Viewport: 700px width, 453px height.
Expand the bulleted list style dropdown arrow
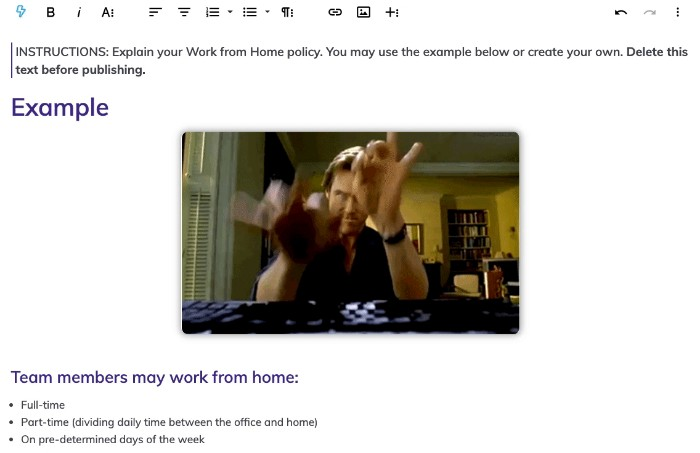267,12
